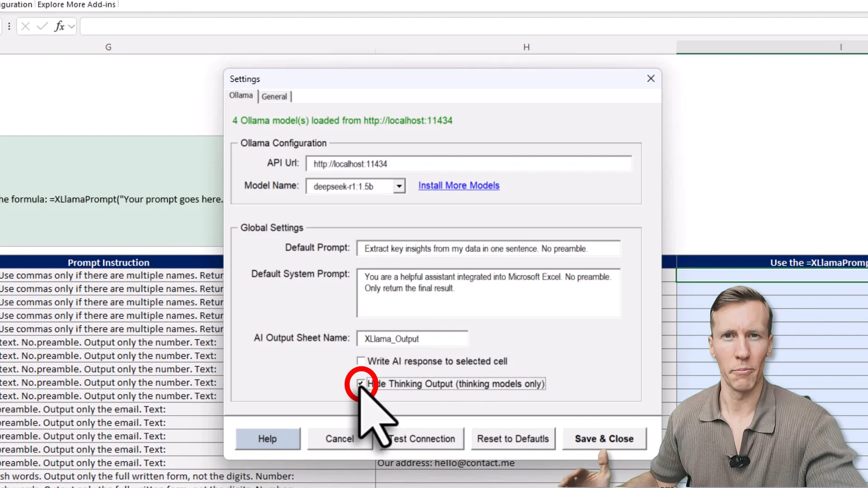This screenshot has height=488, width=868.
Task: Enable the Write AI response to selected cell checkbox
Action: 361,361
